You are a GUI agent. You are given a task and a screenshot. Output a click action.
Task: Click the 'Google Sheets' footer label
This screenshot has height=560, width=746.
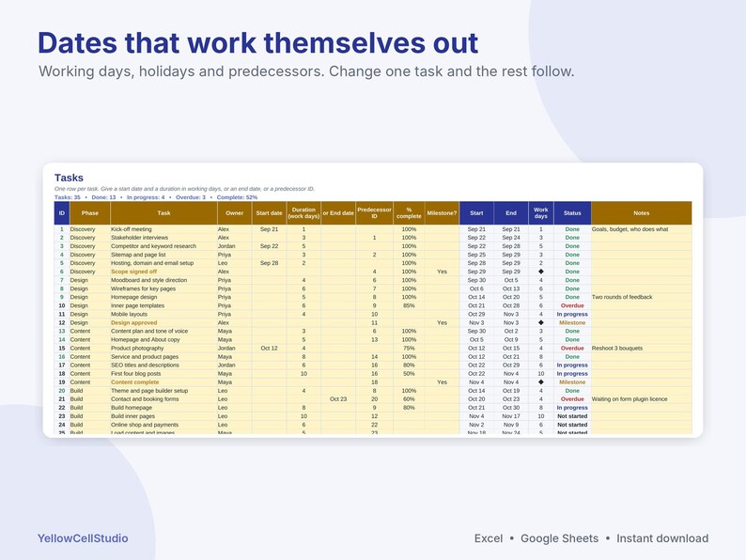[x=560, y=538]
